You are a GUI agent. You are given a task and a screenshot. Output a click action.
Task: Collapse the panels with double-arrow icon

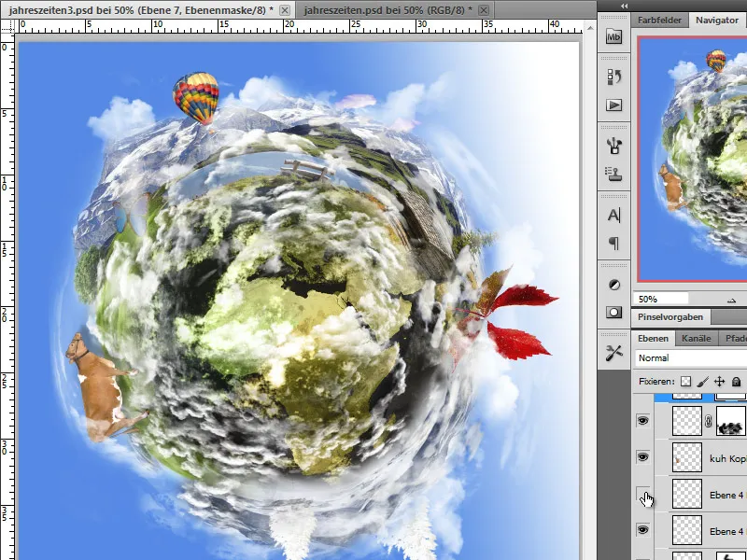tap(624, 6)
